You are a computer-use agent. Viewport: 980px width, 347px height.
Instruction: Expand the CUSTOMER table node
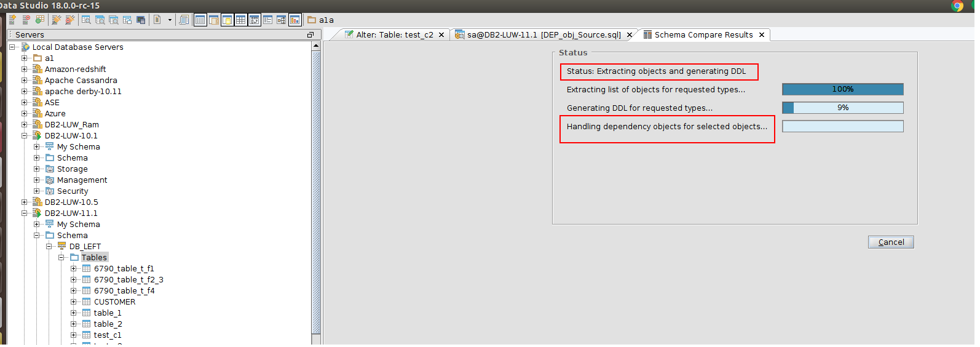click(x=74, y=301)
